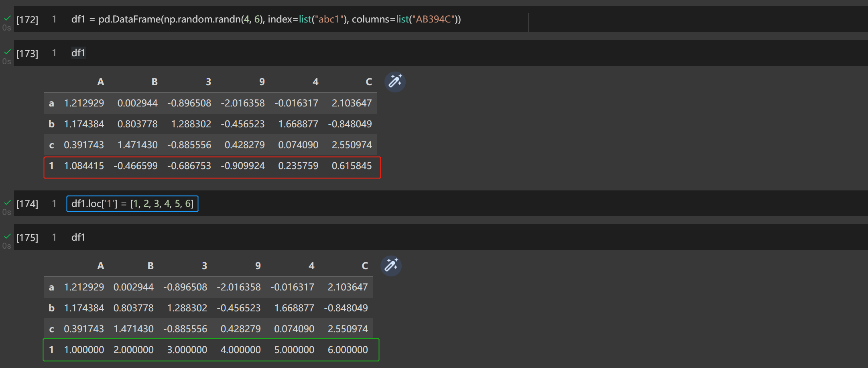
Task: Click value -0.466599 in first table
Action: (136, 166)
